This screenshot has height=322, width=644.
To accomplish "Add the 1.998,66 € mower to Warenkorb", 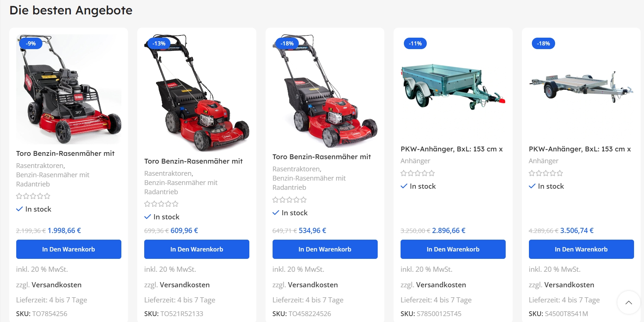I will coord(69,249).
